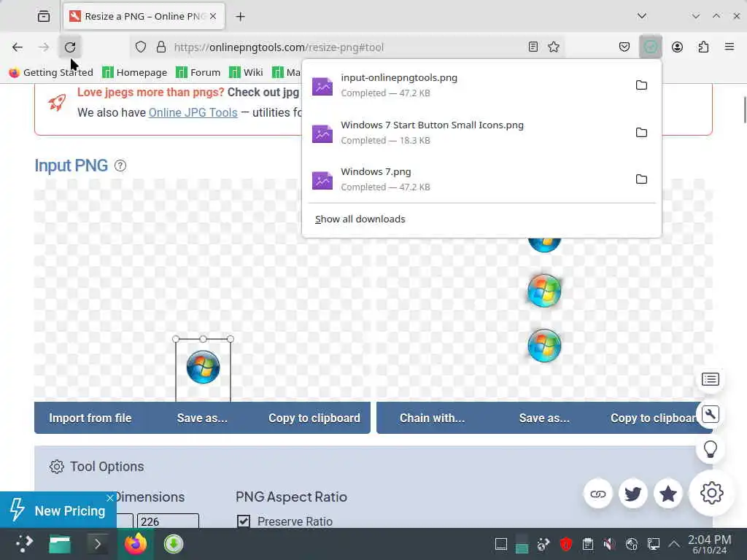The width and height of the screenshot is (747, 560).
Task: Copy the output PNG to clipboard
Action: tap(655, 418)
